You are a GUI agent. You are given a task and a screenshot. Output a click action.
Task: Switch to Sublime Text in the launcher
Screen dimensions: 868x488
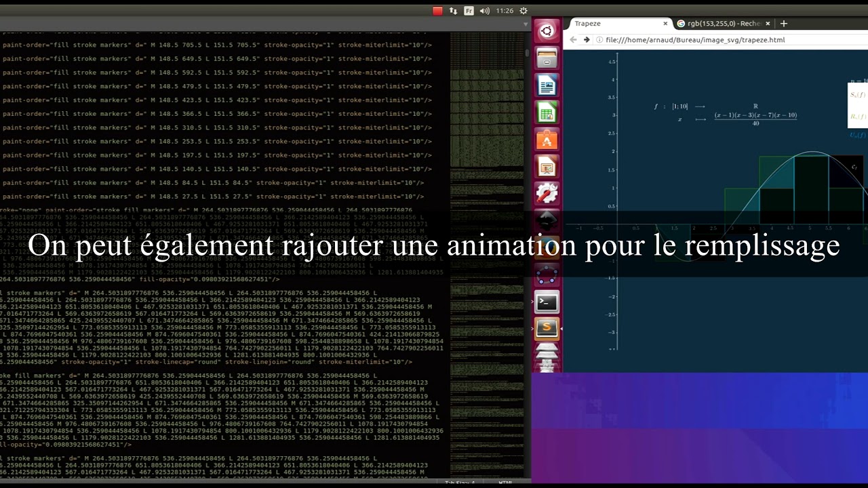[x=547, y=329]
